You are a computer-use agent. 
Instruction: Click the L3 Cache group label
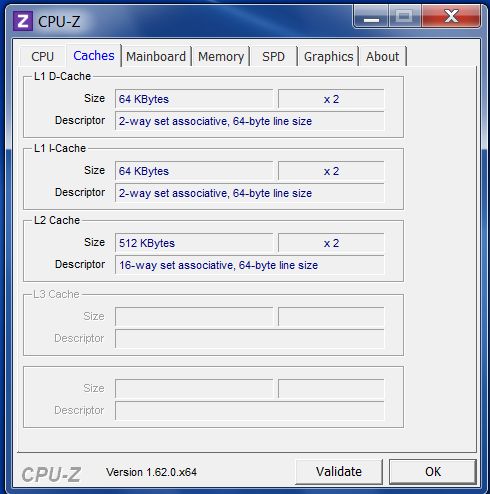(x=56, y=294)
